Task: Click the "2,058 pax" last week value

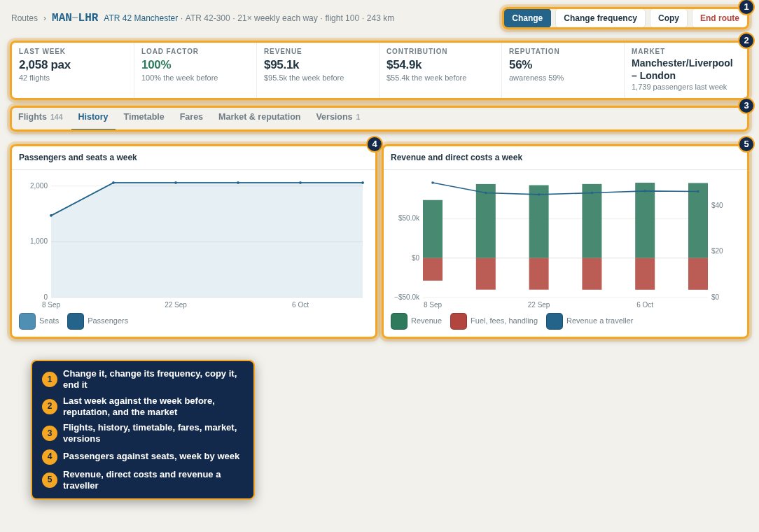Action: coord(45,64)
